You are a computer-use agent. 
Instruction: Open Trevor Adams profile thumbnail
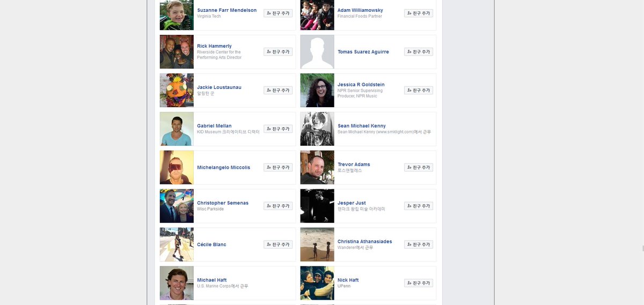click(317, 167)
